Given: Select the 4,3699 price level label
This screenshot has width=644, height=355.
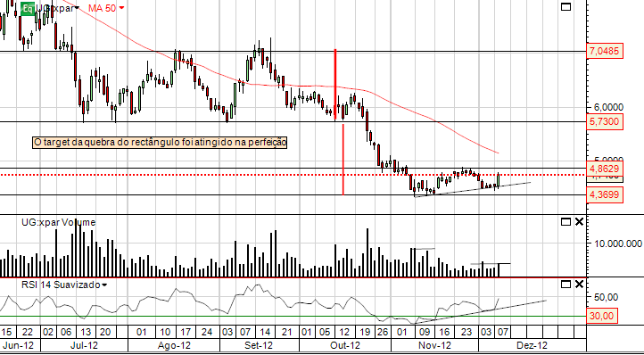Looking at the screenshot, I should point(605,194).
